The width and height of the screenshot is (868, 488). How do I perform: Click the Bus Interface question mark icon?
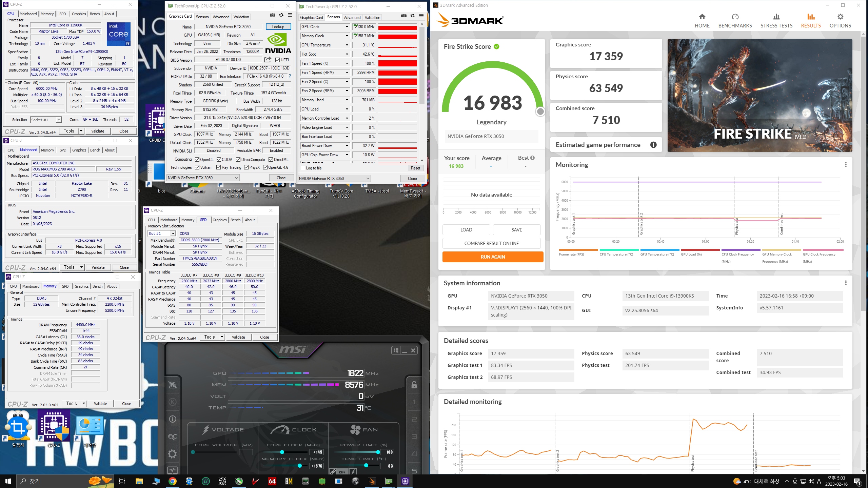click(x=290, y=77)
